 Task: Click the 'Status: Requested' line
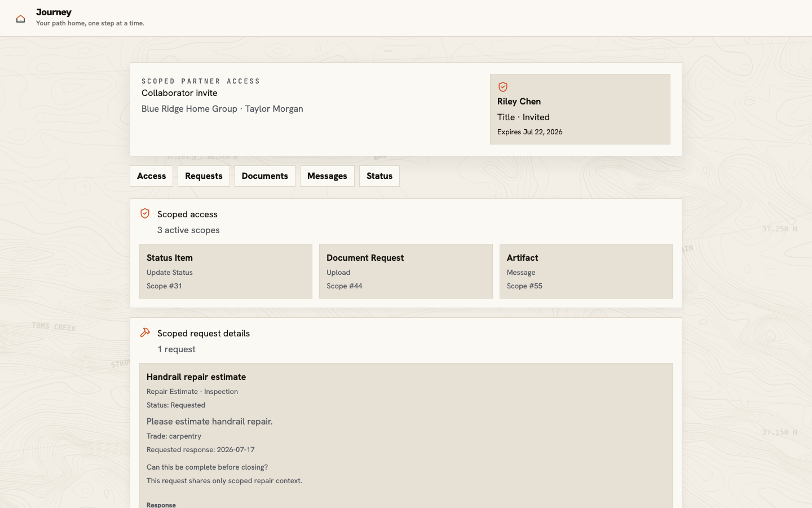pyautogui.click(x=176, y=405)
